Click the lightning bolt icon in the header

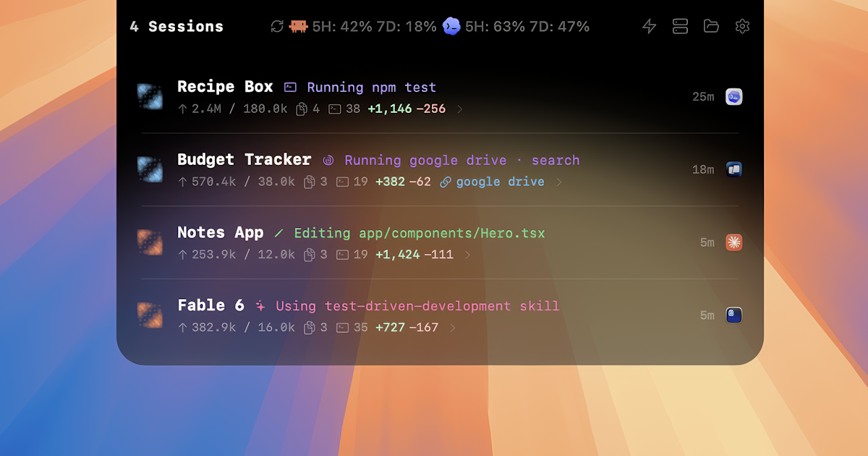tap(650, 27)
